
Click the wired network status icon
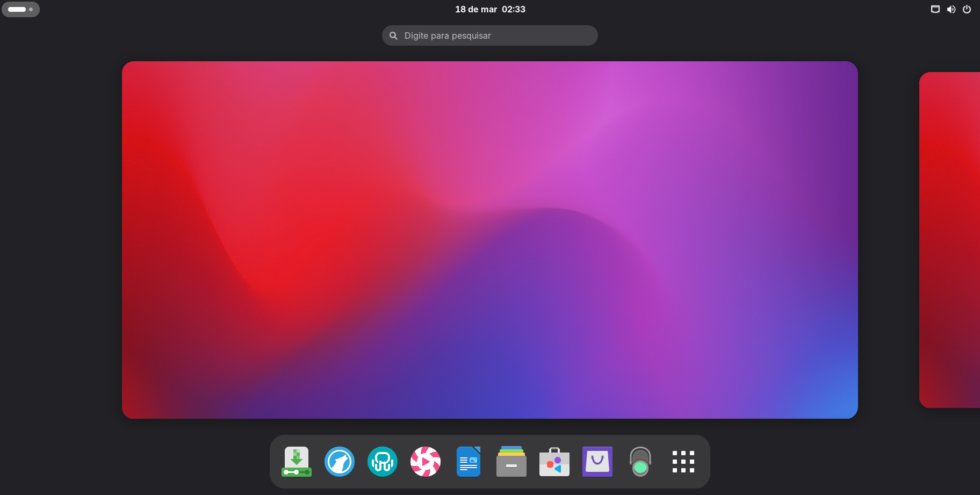point(935,9)
